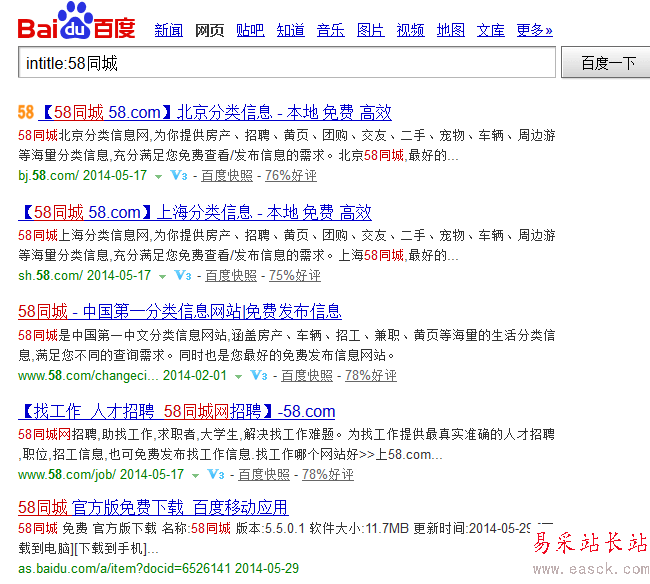This screenshot has height=584, width=650.
Task: Go to 音乐 tab
Action: tap(330, 30)
